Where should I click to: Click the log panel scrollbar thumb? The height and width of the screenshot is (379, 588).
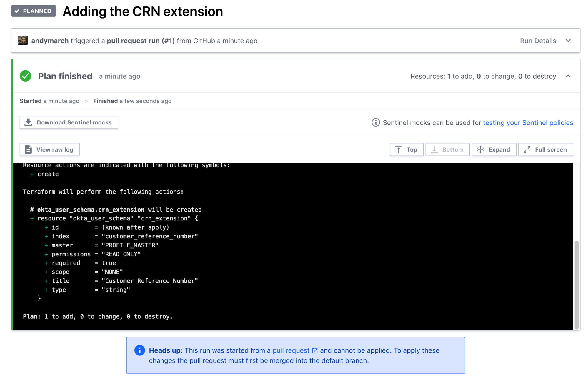577,285
